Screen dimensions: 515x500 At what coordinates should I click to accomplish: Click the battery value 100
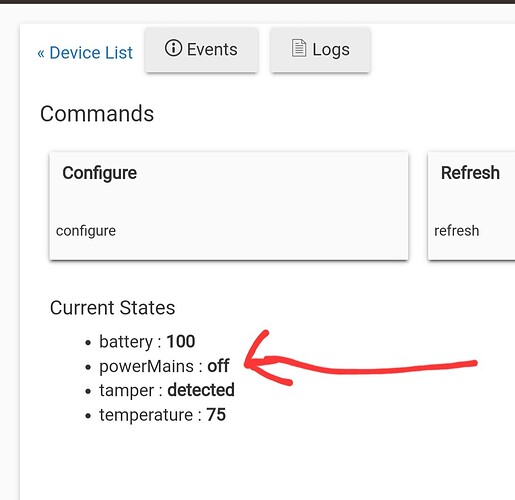(x=181, y=341)
